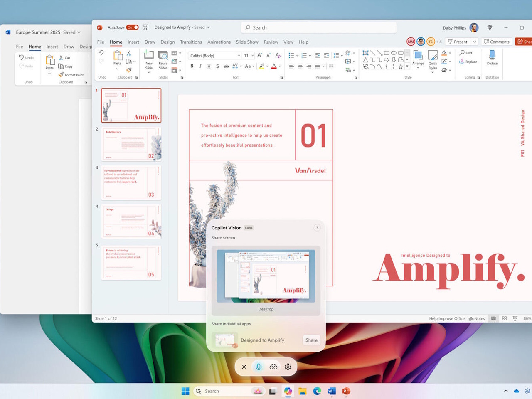The width and height of the screenshot is (532, 399).
Task: Toggle Notes pane in status bar
Action: tap(477, 318)
